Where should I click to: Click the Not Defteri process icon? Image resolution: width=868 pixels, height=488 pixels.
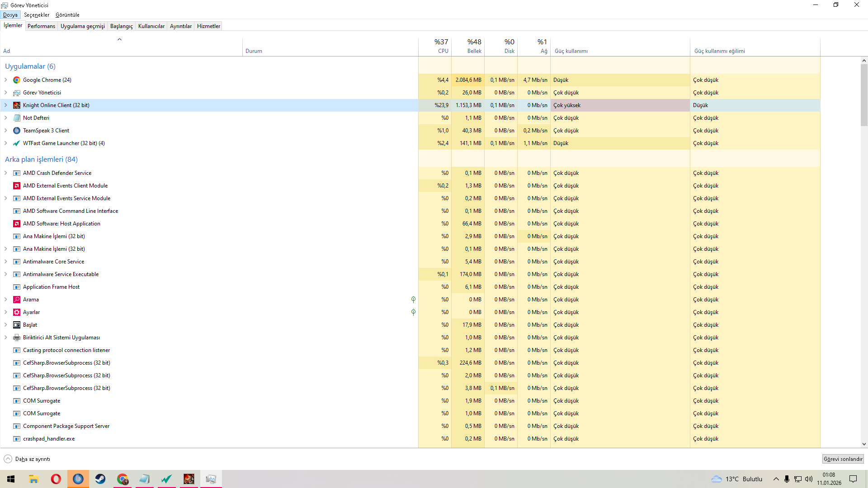17,118
